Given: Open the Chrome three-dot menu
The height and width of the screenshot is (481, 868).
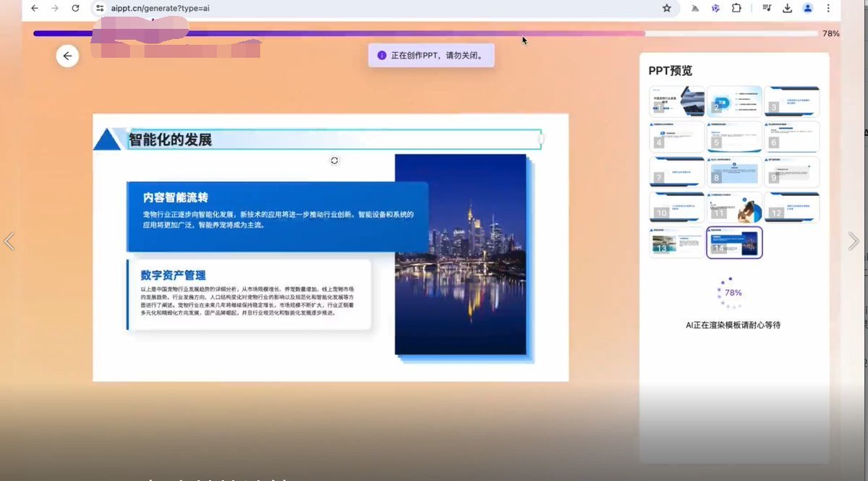Looking at the screenshot, I should [x=828, y=8].
